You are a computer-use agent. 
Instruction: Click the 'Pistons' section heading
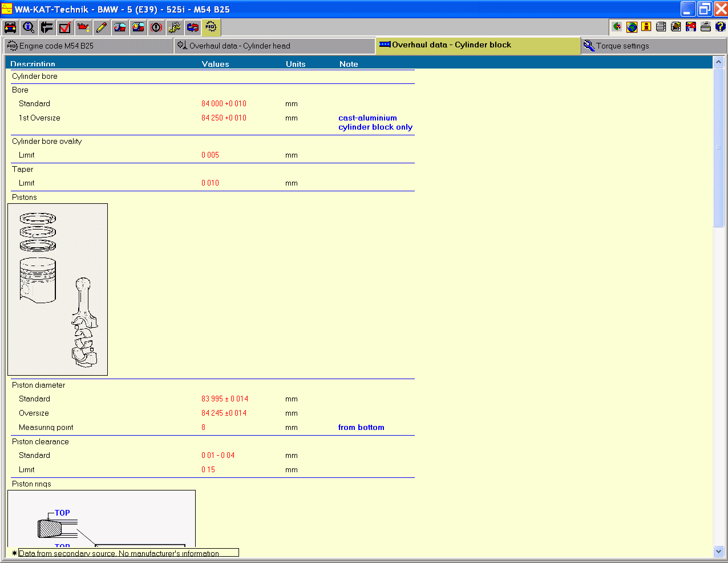click(x=25, y=197)
